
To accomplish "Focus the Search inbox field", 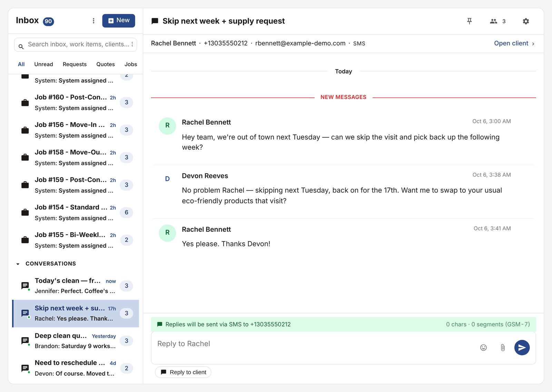I will (x=76, y=45).
